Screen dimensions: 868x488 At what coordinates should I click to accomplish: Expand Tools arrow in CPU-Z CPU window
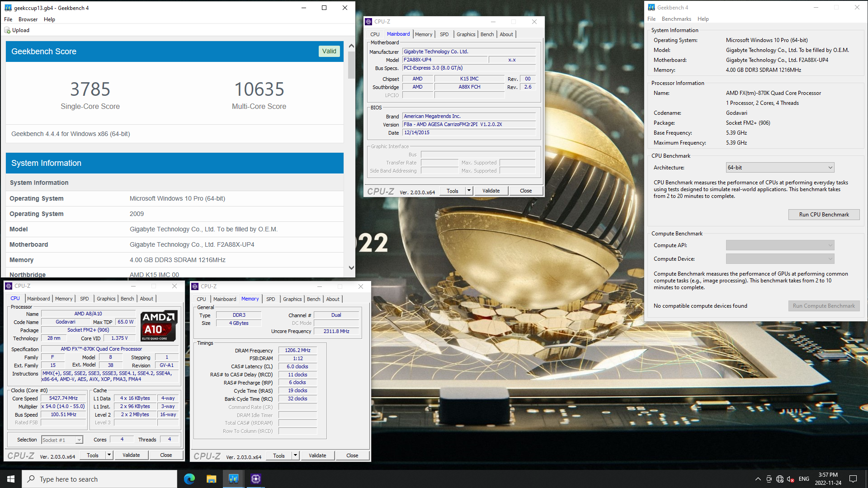(109, 455)
